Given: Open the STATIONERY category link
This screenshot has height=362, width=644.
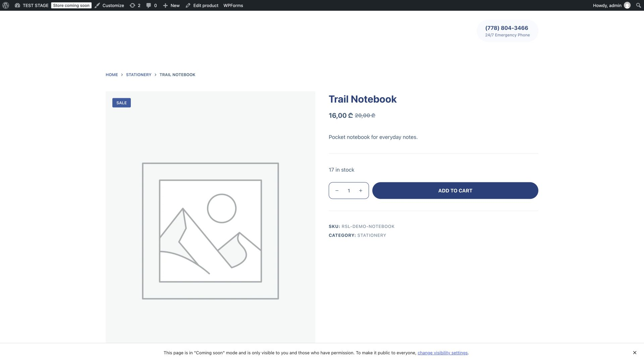Looking at the screenshot, I should (x=372, y=235).
